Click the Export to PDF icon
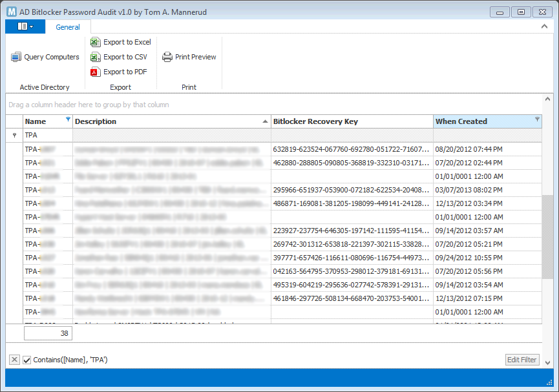Viewport: 559px width, 392px height. [94, 72]
